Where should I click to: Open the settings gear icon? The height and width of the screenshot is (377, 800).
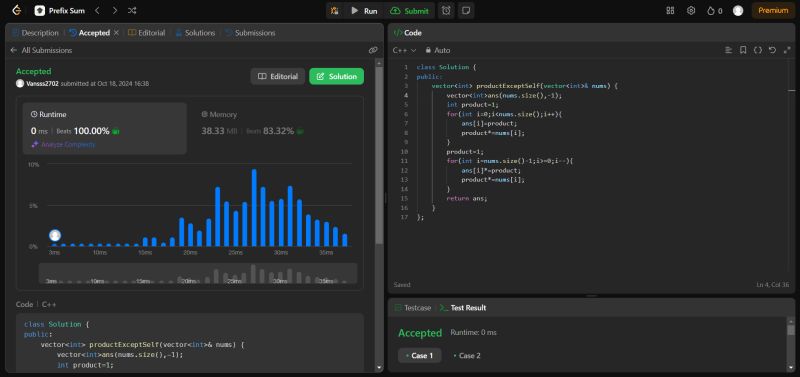(x=691, y=10)
